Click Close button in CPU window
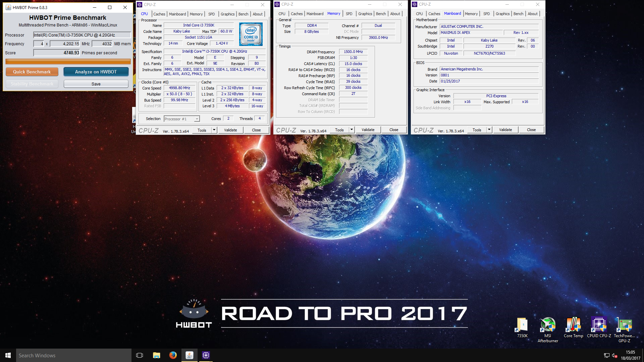644x362 pixels. coord(256,130)
